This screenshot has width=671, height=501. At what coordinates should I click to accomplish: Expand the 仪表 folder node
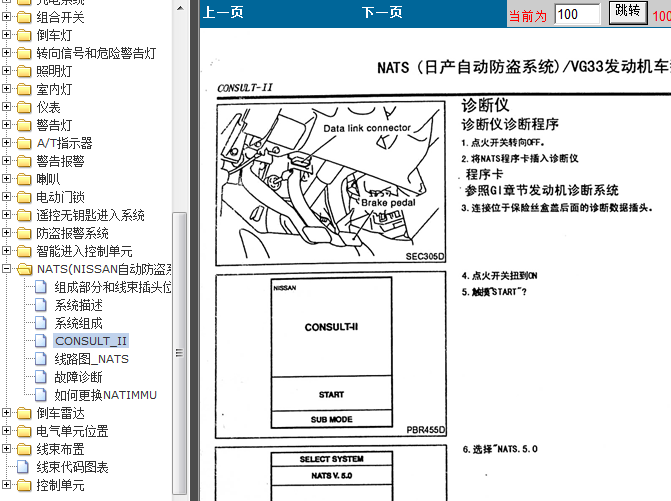click(x=6, y=107)
